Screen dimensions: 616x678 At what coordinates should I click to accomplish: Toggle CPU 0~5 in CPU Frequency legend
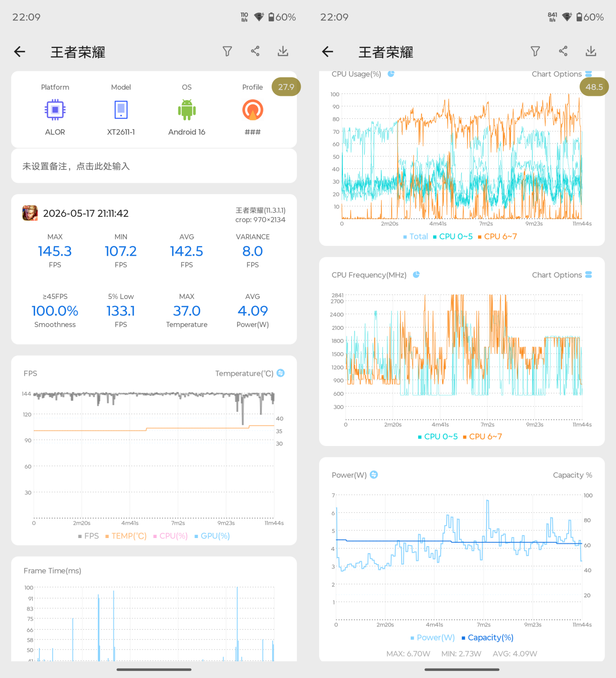pyautogui.click(x=438, y=437)
